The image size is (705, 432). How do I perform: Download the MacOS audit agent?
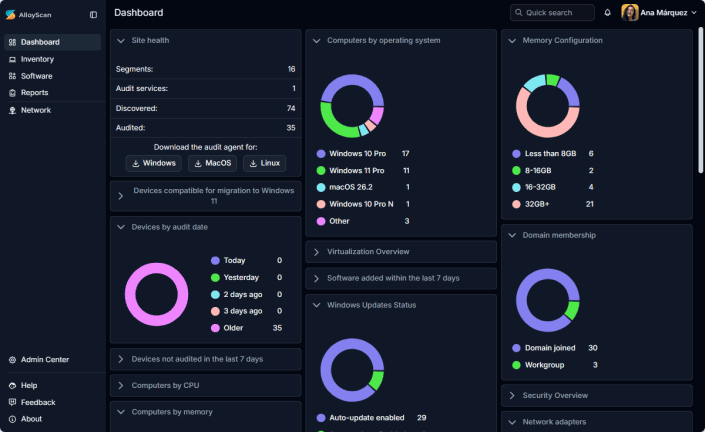[x=213, y=163]
